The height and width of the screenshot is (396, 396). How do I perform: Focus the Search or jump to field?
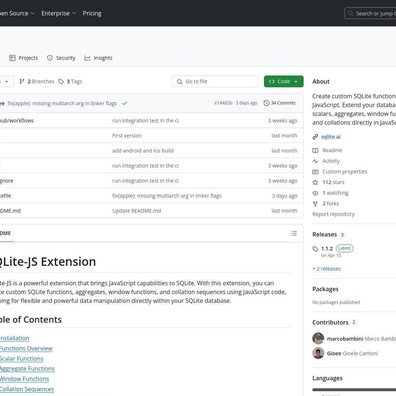[x=370, y=13]
